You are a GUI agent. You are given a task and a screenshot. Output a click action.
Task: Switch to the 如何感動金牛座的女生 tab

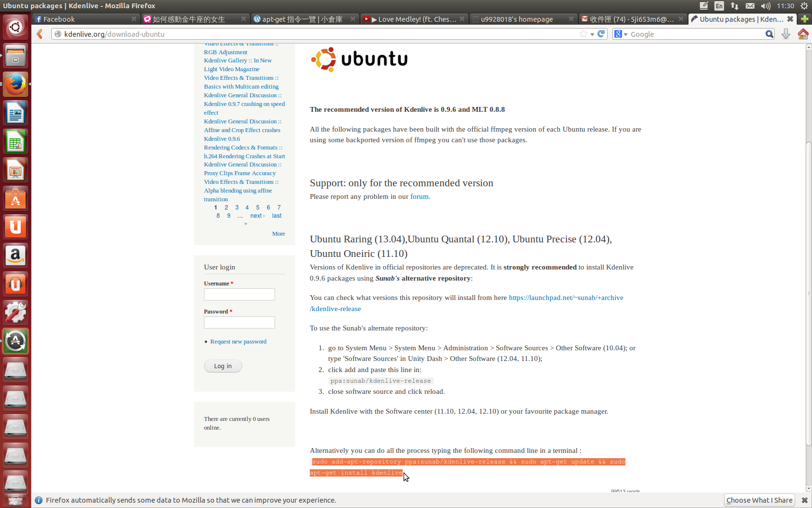(195, 19)
